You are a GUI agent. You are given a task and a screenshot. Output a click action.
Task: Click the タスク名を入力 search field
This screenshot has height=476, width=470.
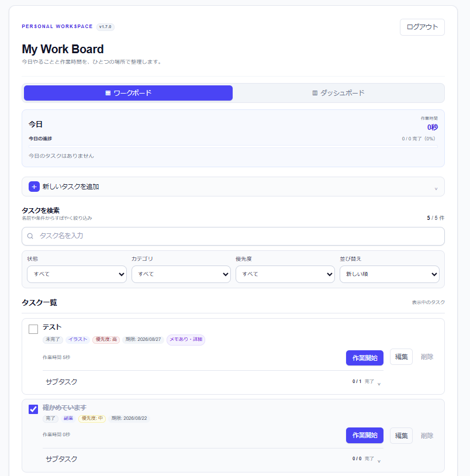[x=233, y=236]
